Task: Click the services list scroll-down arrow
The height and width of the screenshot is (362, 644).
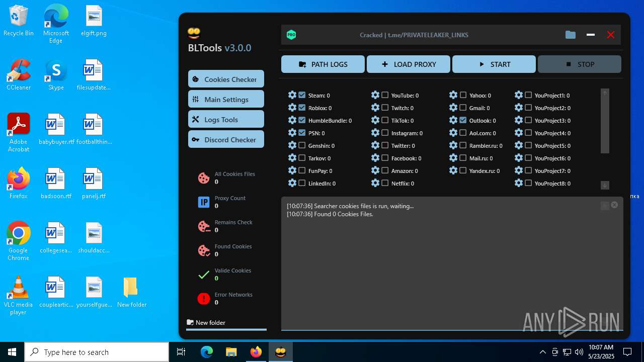Action: (605, 185)
